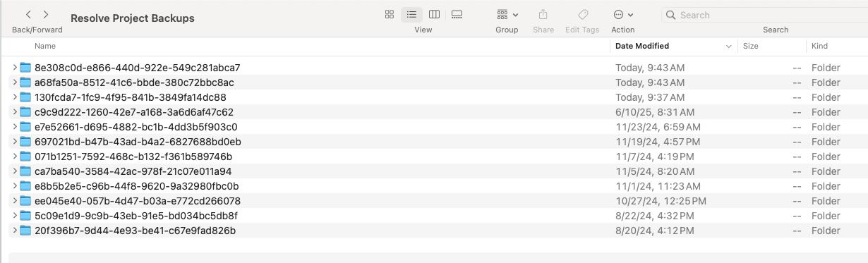Expand folder c9c9d222-1260-42e7-a168-3a6d6af47c62
The width and height of the screenshot is (868, 263).
point(16,112)
